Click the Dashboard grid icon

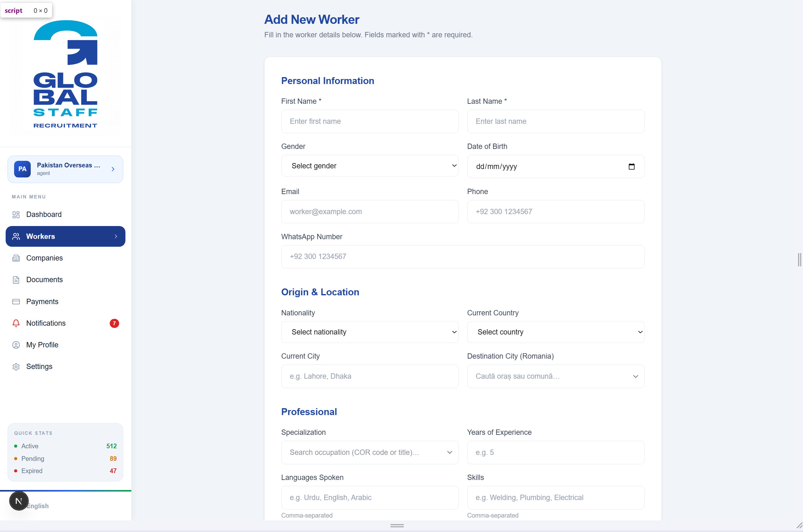pyautogui.click(x=16, y=214)
